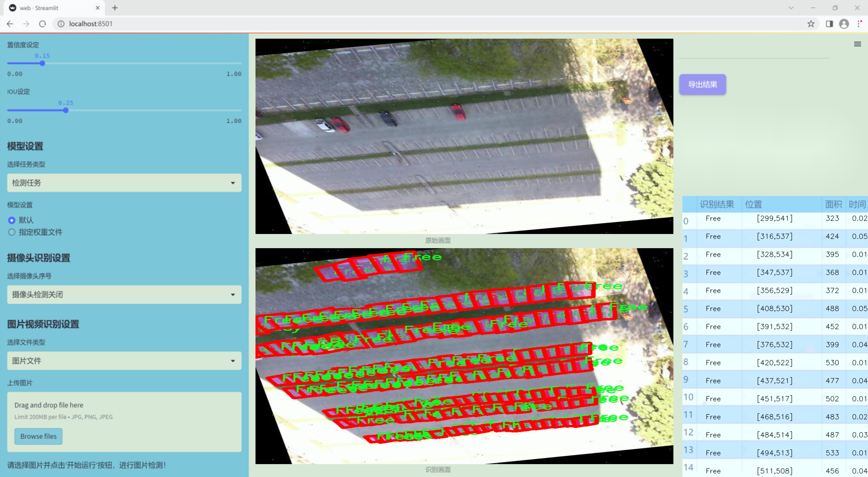Viewport: 868px width, 477px height.
Task: Close the web · Streamlit tab
Action: [98, 8]
